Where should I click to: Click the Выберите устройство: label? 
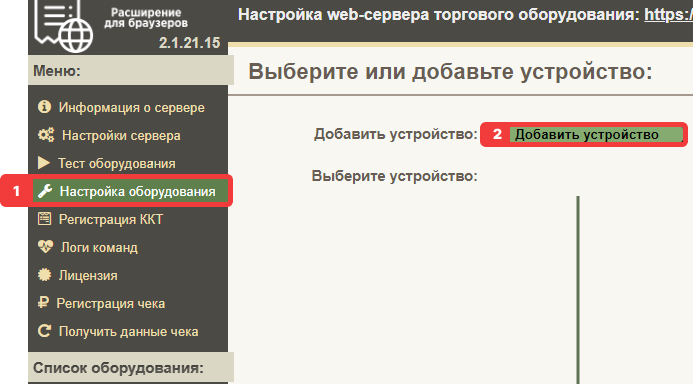click(394, 176)
